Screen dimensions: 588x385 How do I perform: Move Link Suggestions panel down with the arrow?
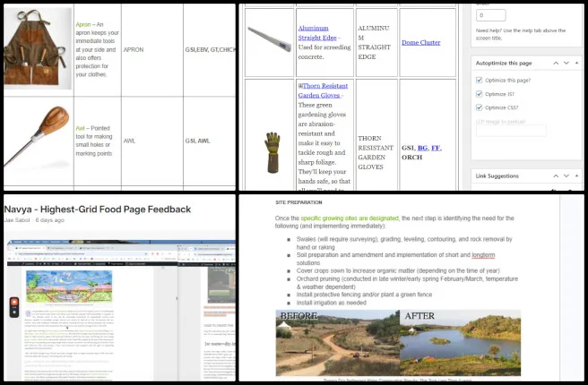point(566,175)
